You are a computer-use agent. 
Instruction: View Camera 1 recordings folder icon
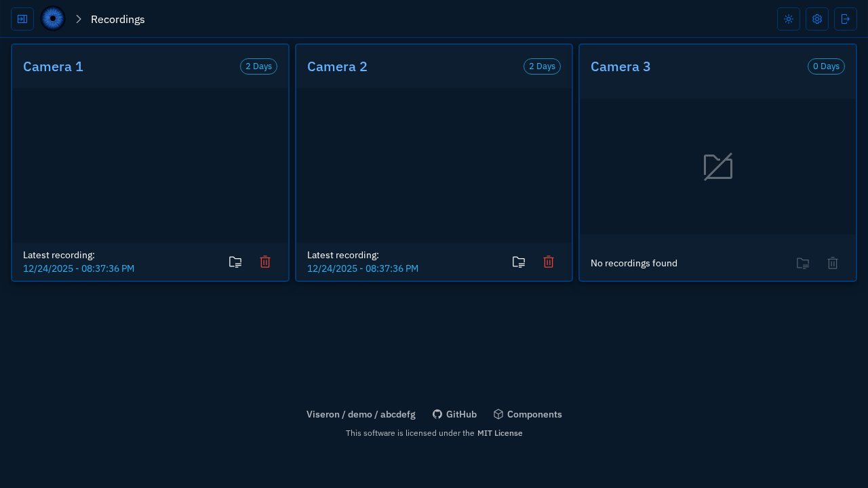point(235,262)
